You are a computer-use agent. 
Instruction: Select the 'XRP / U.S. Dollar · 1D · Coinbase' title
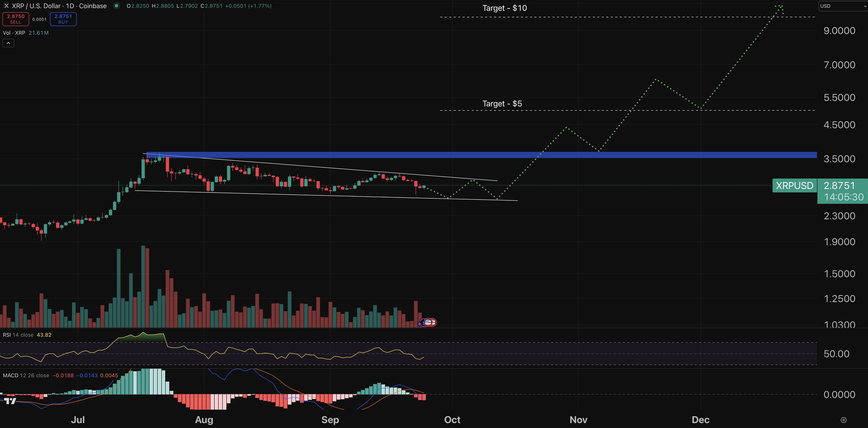[x=59, y=6]
